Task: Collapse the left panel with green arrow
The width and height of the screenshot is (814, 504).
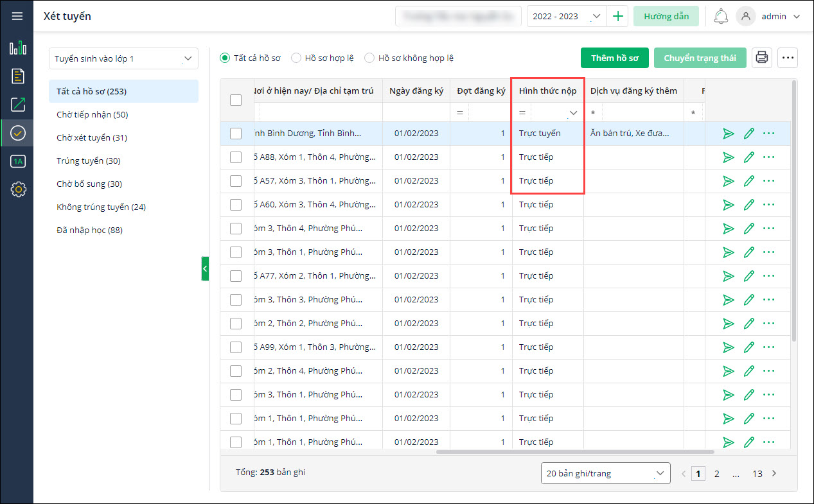Action: coord(205,269)
